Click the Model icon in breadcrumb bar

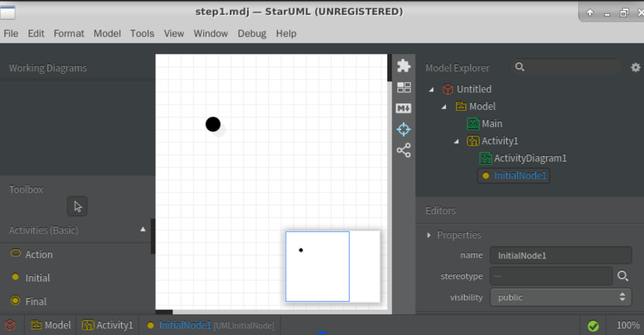click(x=37, y=325)
